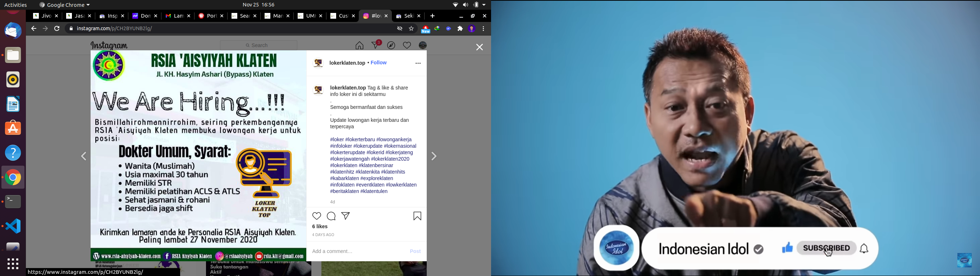Like the post with the heart icon
980x276 pixels.
pos(316,216)
